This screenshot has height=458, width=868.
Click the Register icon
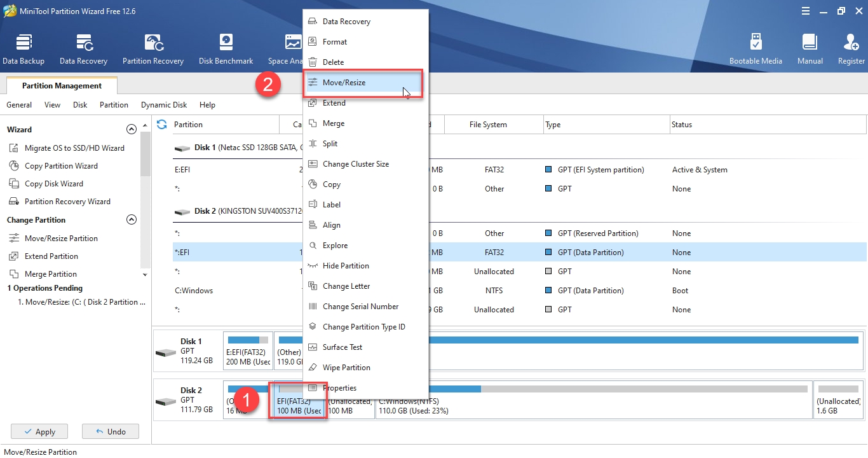point(851,50)
